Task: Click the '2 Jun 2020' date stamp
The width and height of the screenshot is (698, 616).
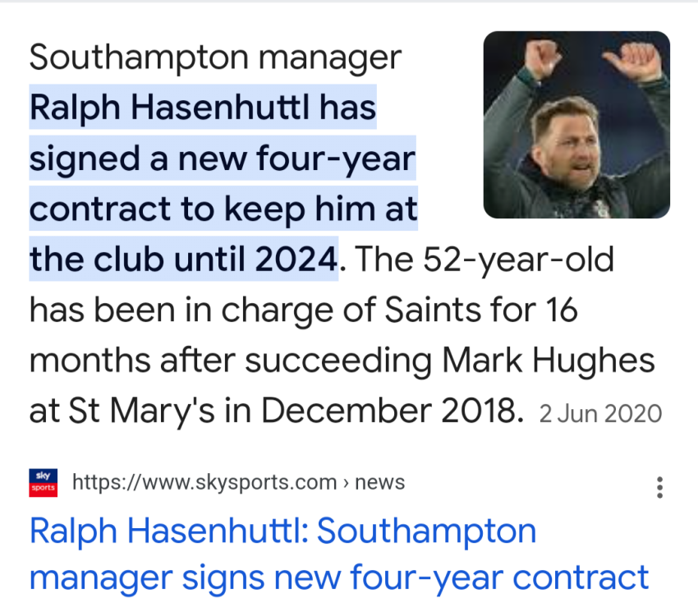Action: coord(600,413)
